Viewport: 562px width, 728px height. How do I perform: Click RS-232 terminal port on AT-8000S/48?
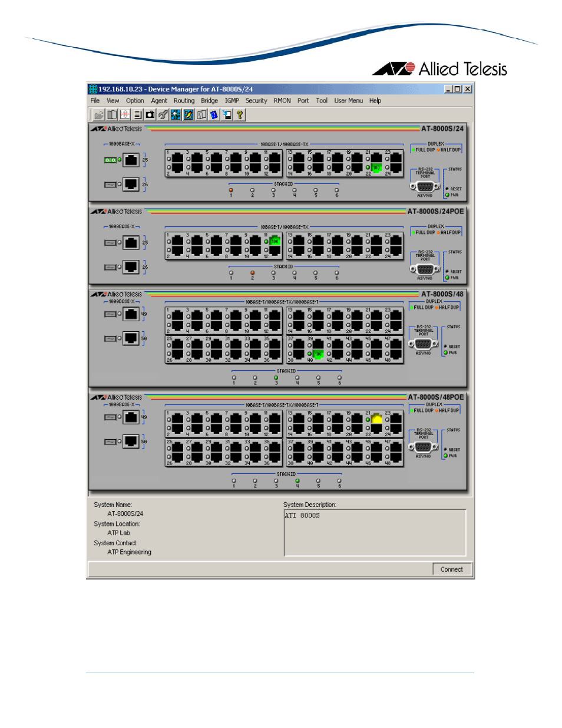click(423, 344)
